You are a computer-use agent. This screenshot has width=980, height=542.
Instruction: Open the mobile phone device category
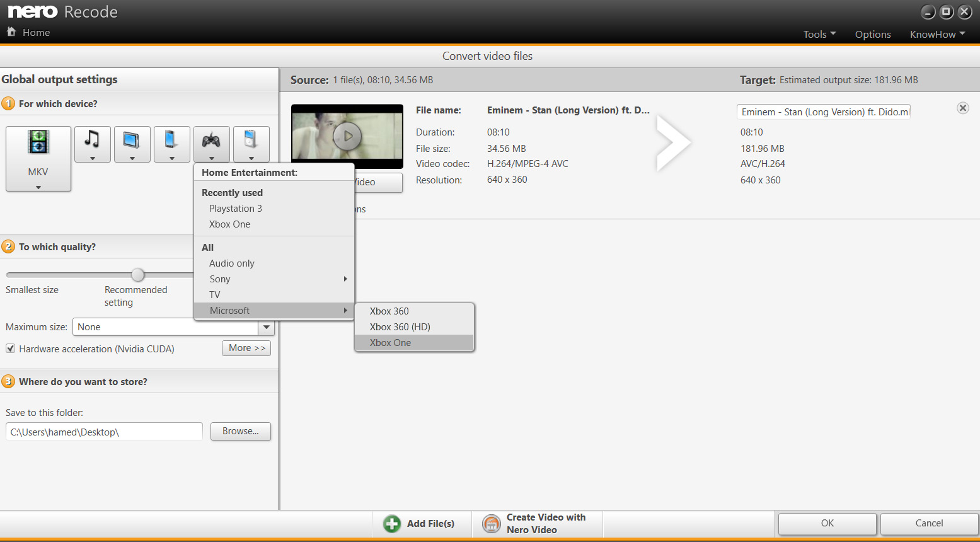172,144
